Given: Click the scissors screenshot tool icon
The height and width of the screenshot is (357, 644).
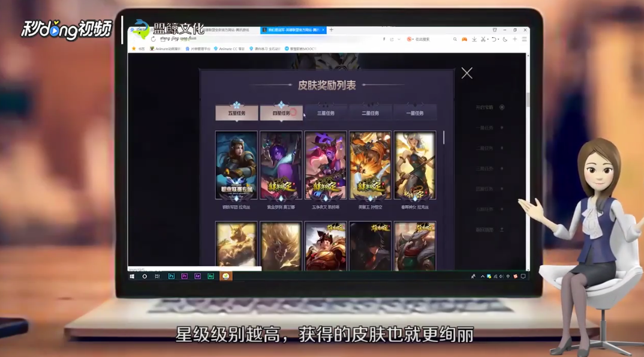Looking at the screenshot, I should pyautogui.click(x=483, y=40).
